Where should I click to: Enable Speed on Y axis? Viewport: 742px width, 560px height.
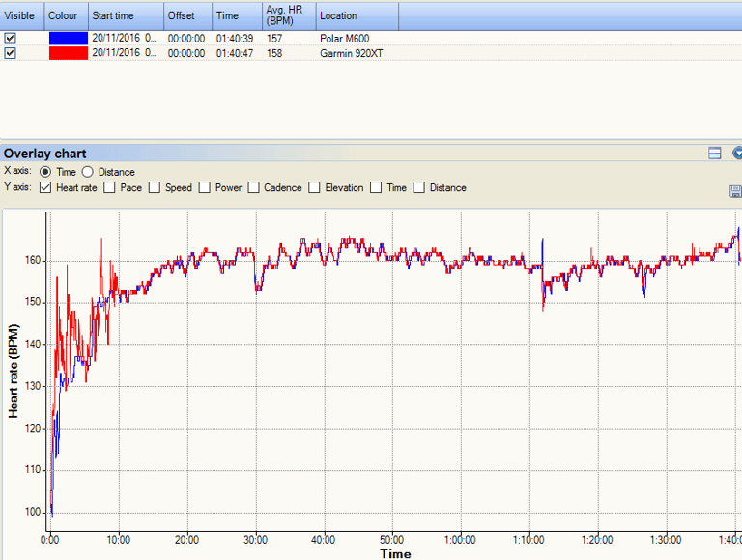tap(155, 187)
